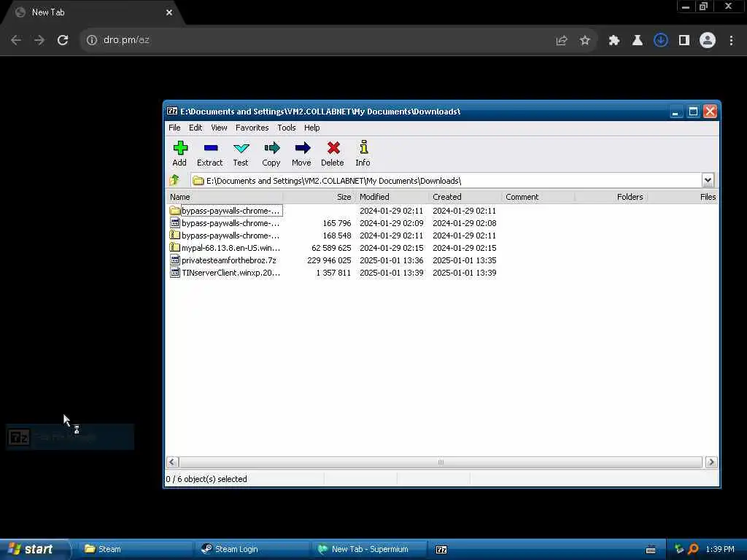Click the red Delete toolbar icon
Image resolution: width=747 pixels, height=560 pixels.
pos(333,147)
